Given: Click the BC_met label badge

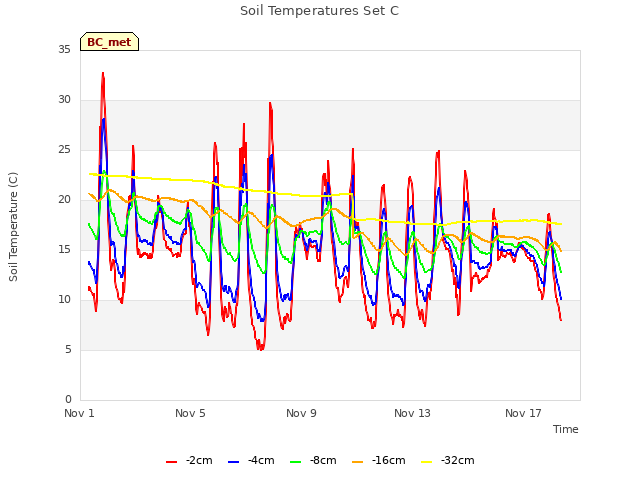Looking at the screenshot, I should 109,42.
